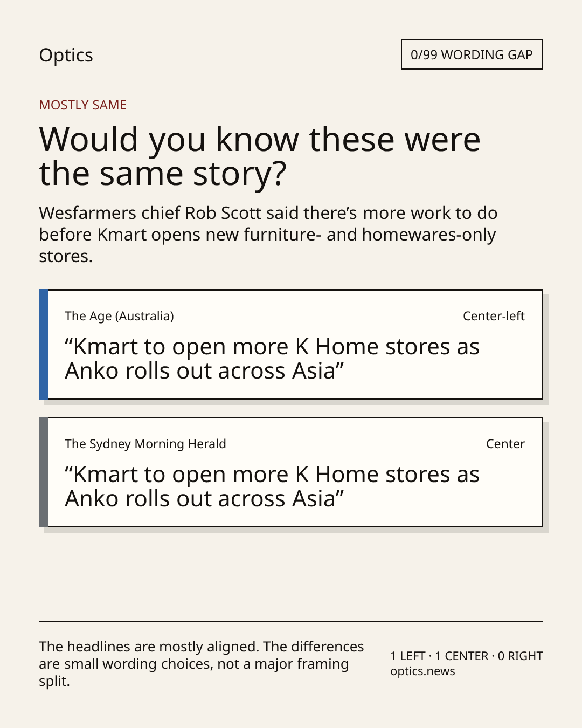Click the Optics logo text
This screenshot has width=582, height=728.
[x=66, y=55]
